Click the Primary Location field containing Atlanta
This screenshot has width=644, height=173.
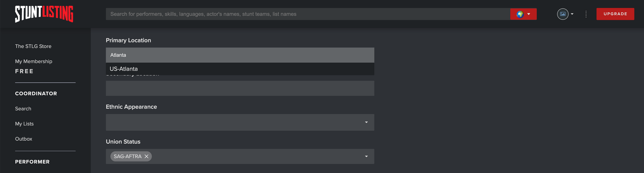coord(240,55)
